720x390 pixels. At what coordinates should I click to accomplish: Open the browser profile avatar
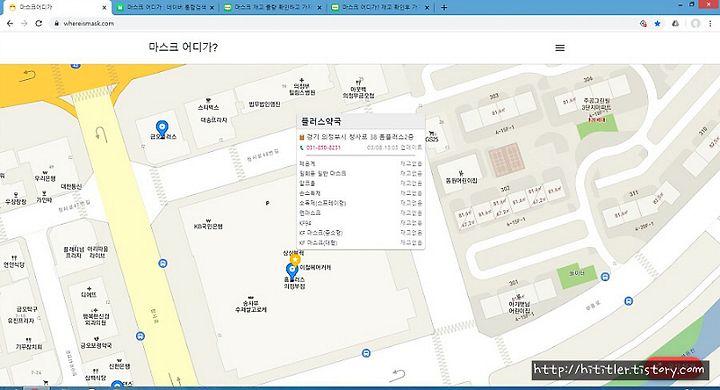[x=696, y=23]
